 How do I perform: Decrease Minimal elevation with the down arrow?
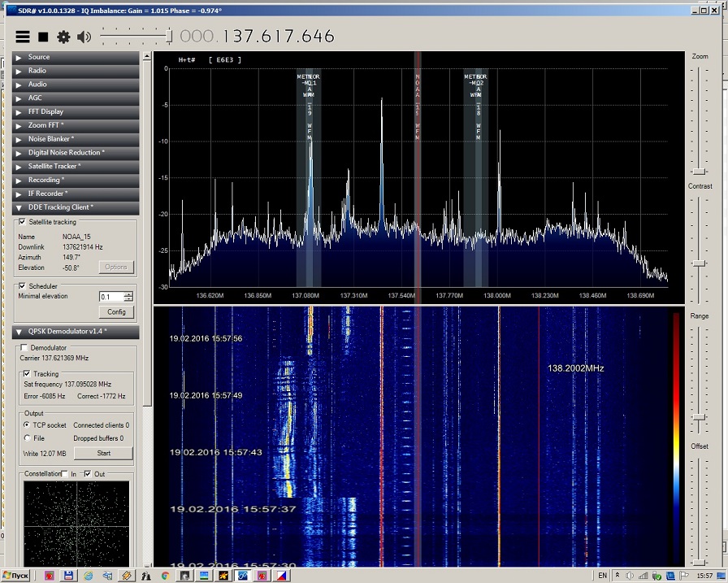point(128,299)
